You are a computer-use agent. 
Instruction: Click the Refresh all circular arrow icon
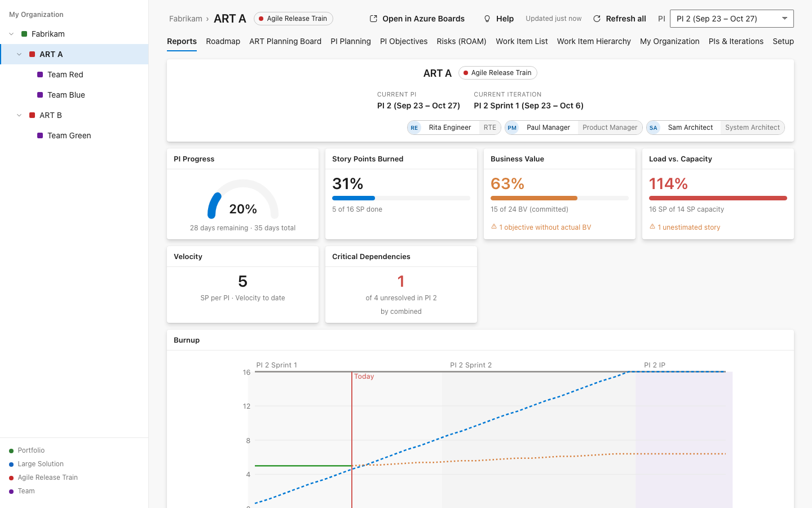click(x=597, y=19)
